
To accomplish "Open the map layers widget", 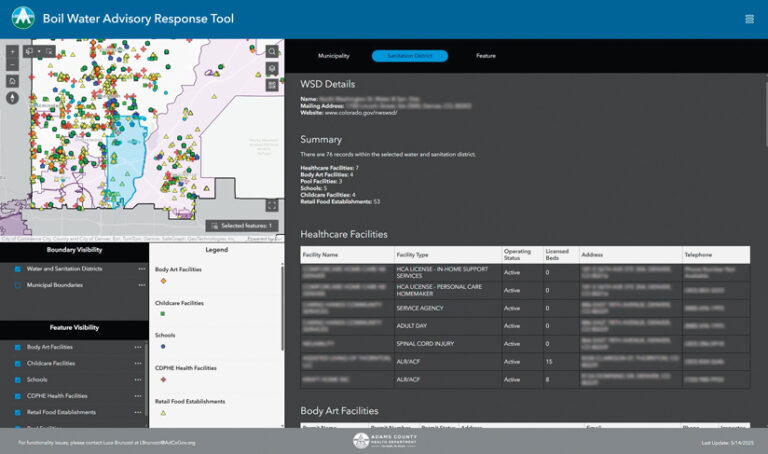I will [272, 69].
